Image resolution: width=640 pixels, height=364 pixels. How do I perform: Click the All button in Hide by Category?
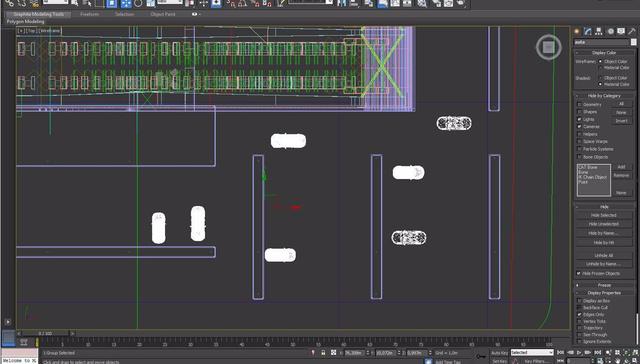coord(621,104)
